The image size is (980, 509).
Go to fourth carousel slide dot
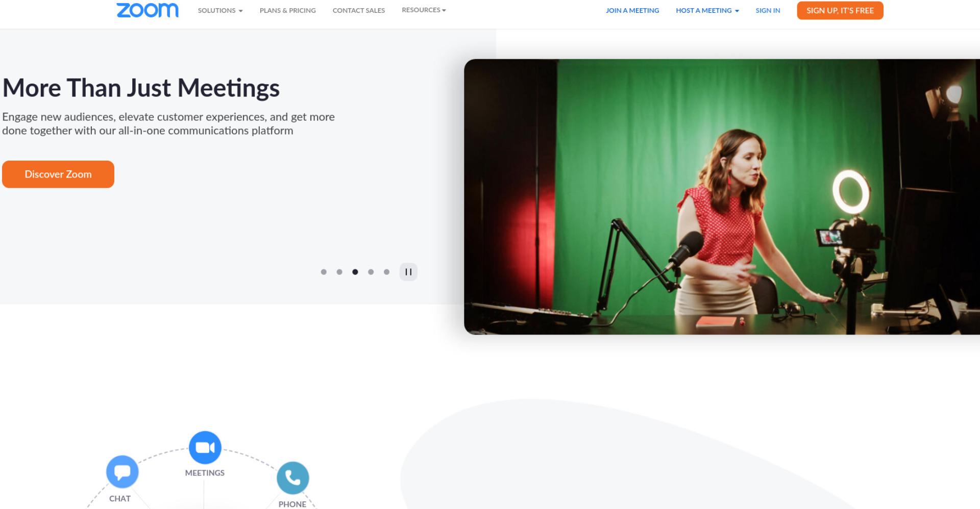tap(371, 272)
